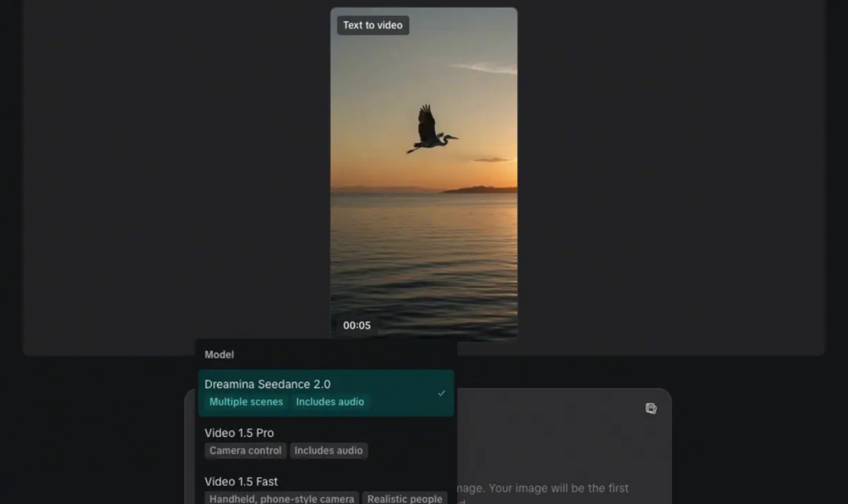Viewport: 848px width, 504px height.
Task: Click the water area of the video
Action: (x=424, y=263)
